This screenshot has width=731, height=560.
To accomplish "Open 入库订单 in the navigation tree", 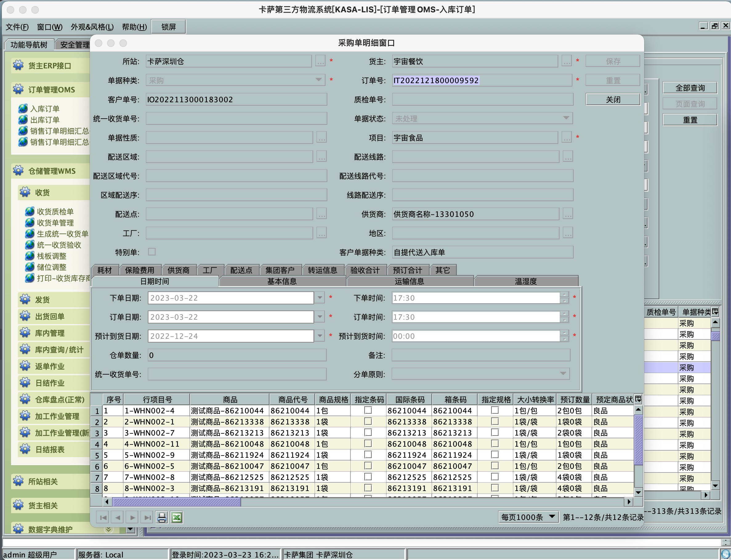I will click(x=44, y=109).
